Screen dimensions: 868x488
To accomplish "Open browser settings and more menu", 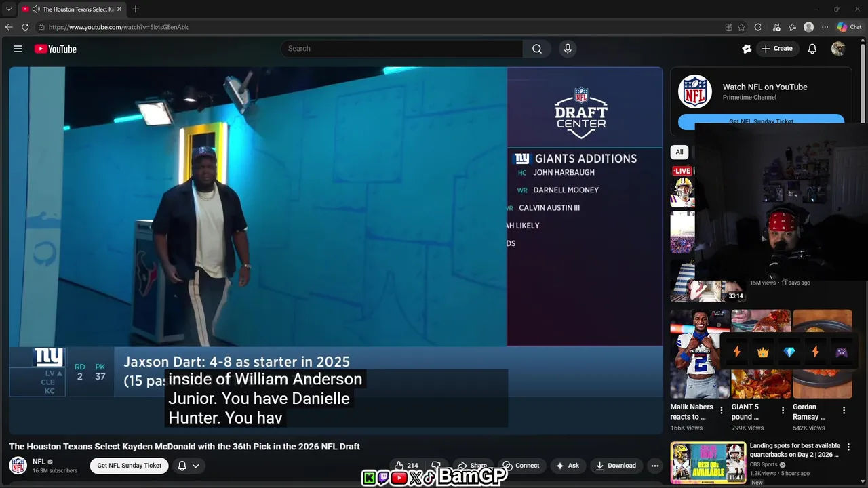I will (825, 27).
